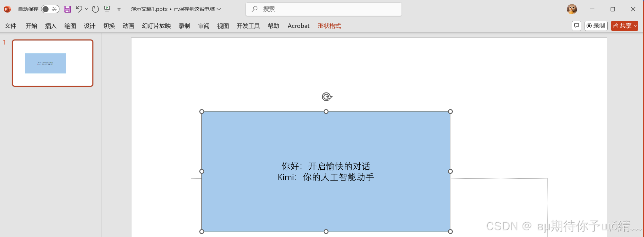Open the 动画 animations tab
Image resolution: width=644 pixels, height=237 pixels.
(x=128, y=26)
